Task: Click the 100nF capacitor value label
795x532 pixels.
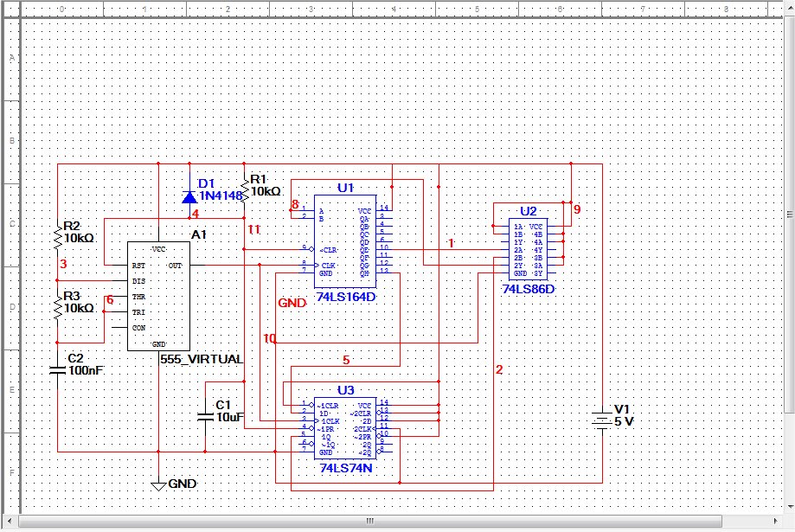Action: click(x=86, y=370)
